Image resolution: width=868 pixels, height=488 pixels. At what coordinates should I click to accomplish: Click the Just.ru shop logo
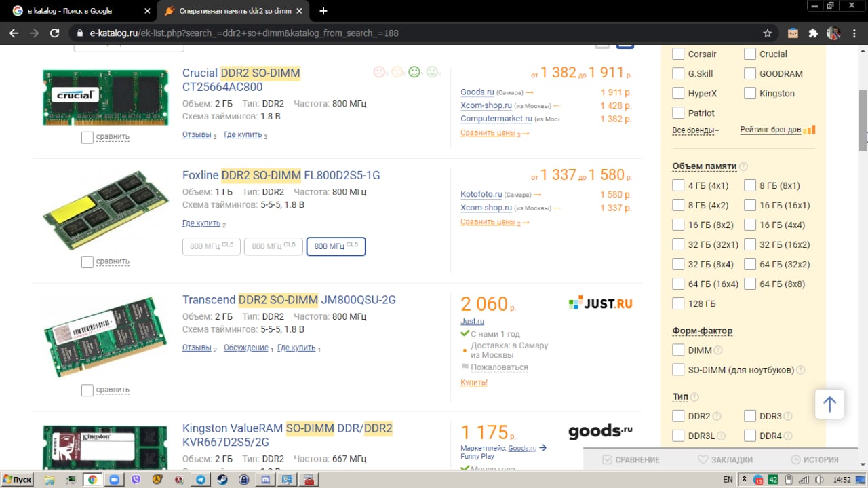(600, 303)
